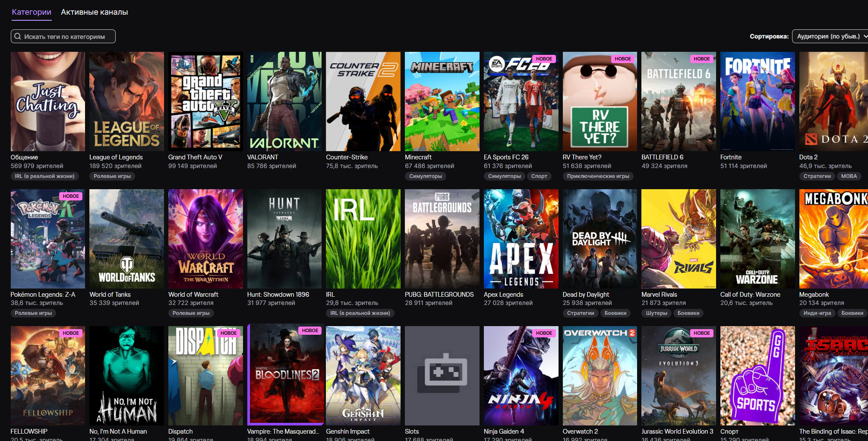Screen dimensions: 868x441
Task: Open the Call of Duty: Warzone title
Action: click(750, 295)
